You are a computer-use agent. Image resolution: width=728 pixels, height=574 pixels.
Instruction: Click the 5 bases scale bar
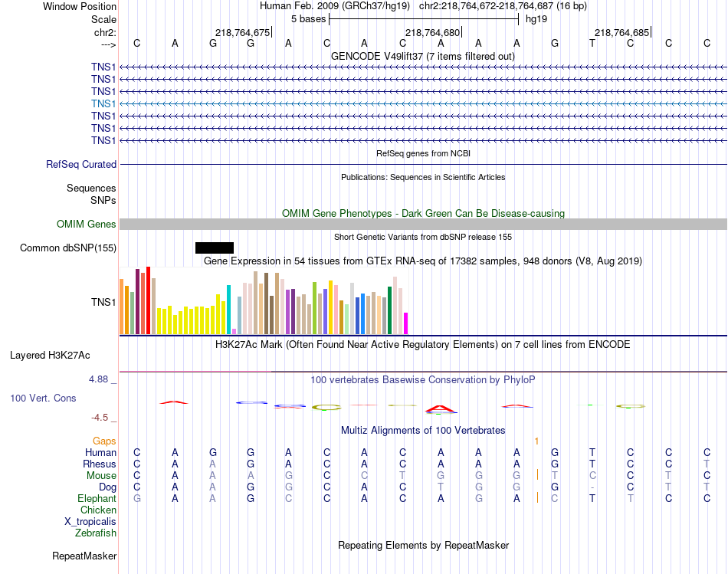point(424,19)
